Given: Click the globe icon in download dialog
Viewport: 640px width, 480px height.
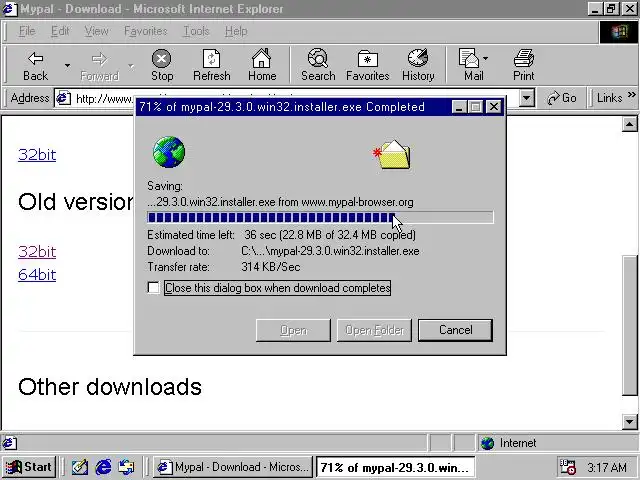Looking at the screenshot, I should (169, 152).
